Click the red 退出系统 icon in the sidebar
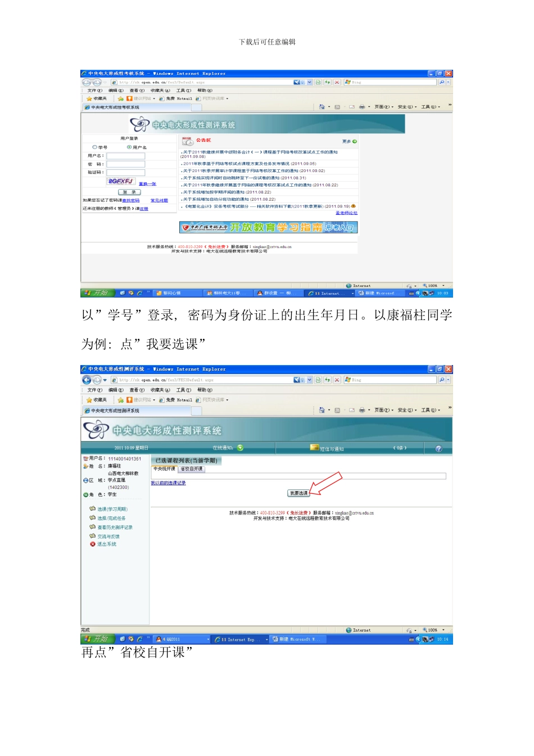This screenshot has height=756, width=534. point(93,544)
